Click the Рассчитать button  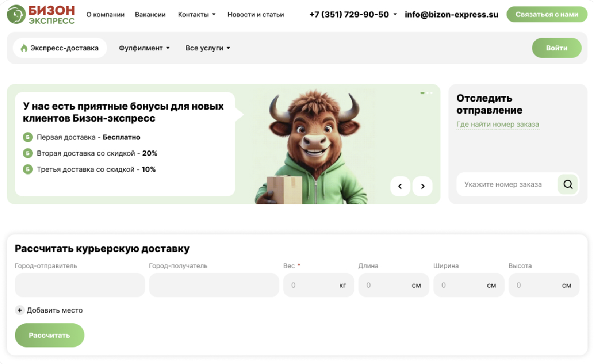tap(49, 335)
